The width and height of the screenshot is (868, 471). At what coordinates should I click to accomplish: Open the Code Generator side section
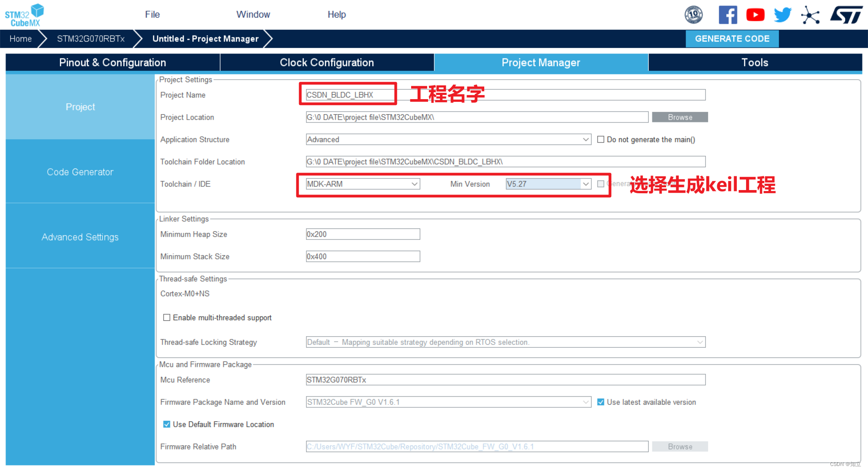(80, 172)
